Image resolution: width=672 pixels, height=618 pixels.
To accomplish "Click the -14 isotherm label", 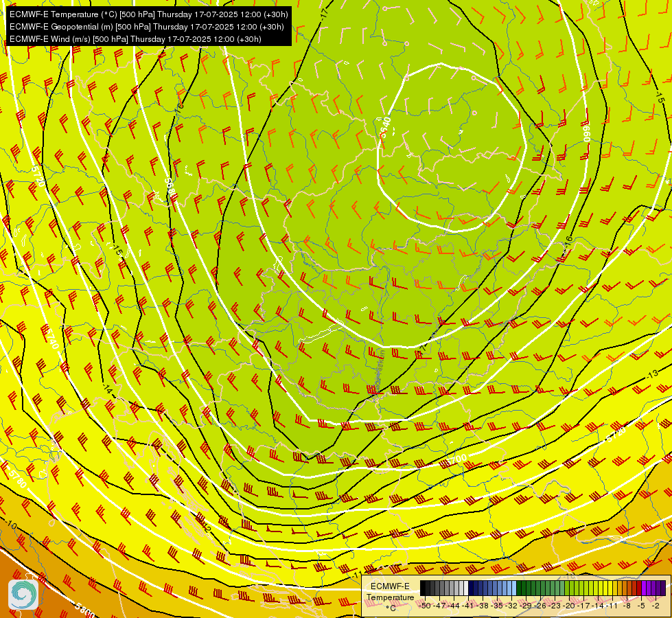I will pos(108,389).
